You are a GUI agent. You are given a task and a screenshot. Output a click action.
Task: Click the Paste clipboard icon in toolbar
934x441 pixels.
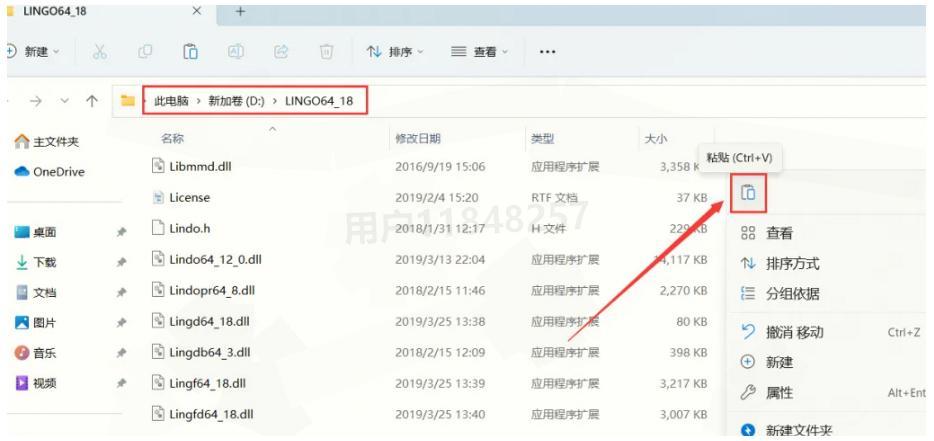click(x=190, y=52)
